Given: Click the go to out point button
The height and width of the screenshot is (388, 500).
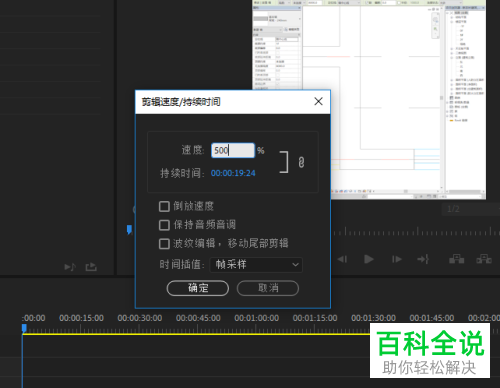Looking at the screenshot, I should point(423,259).
